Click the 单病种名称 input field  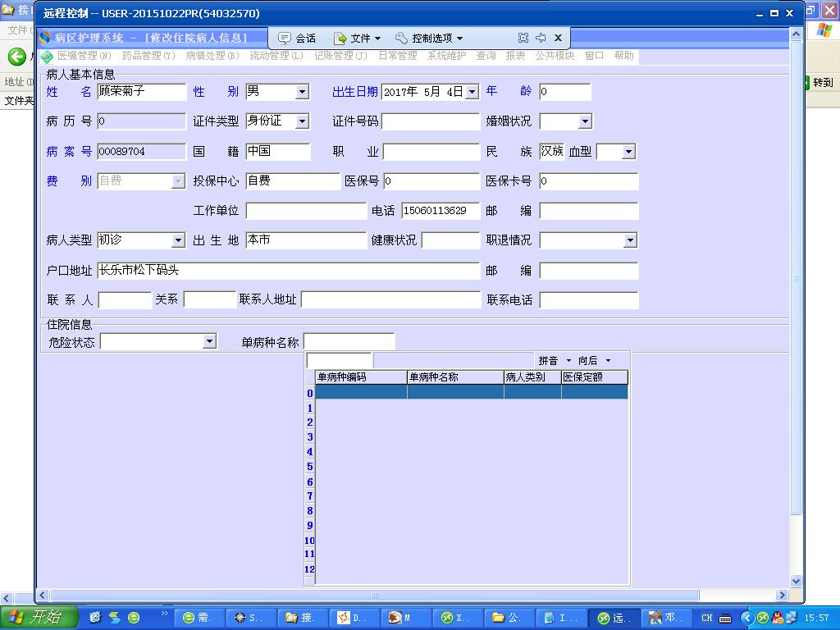349,341
